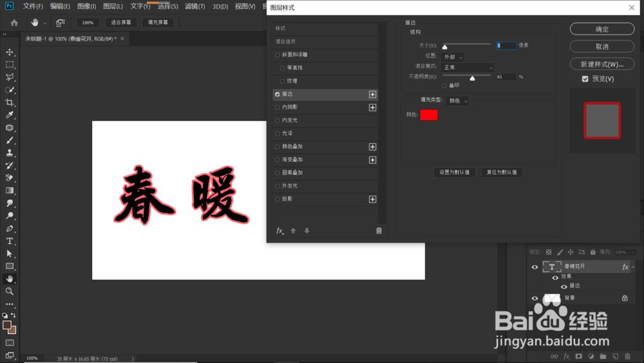
Task: Open the 3D menu
Action: point(220,6)
